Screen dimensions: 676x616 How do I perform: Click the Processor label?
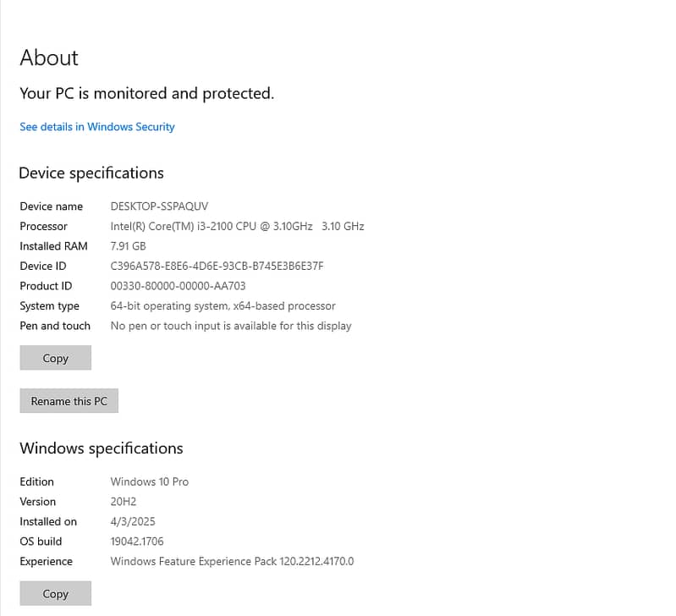click(x=43, y=226)
